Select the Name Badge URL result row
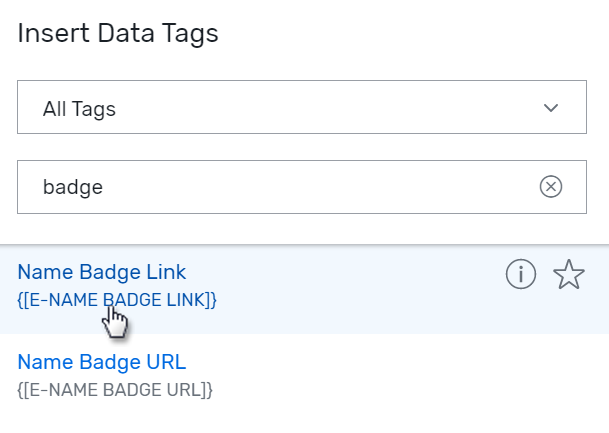Image resolution: width=609 pixels, height=433 pixels. tap(300, 375)
